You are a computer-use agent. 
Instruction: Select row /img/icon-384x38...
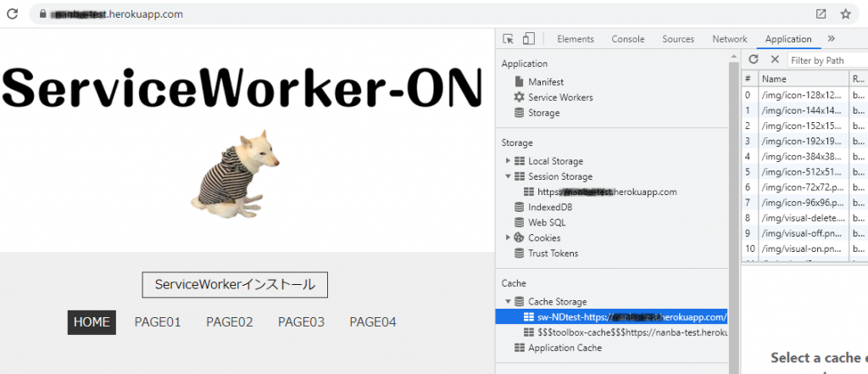(x=804, y=156)
